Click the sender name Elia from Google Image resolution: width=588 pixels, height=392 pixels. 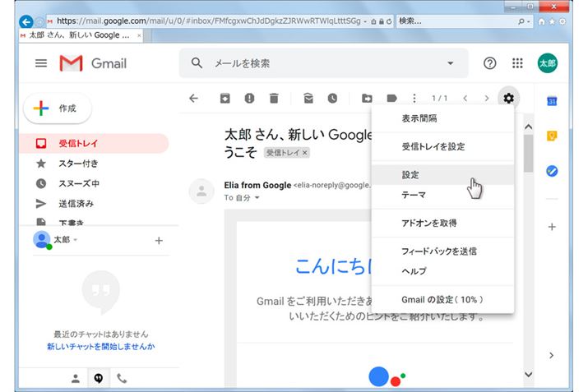(x=257, y=185)
